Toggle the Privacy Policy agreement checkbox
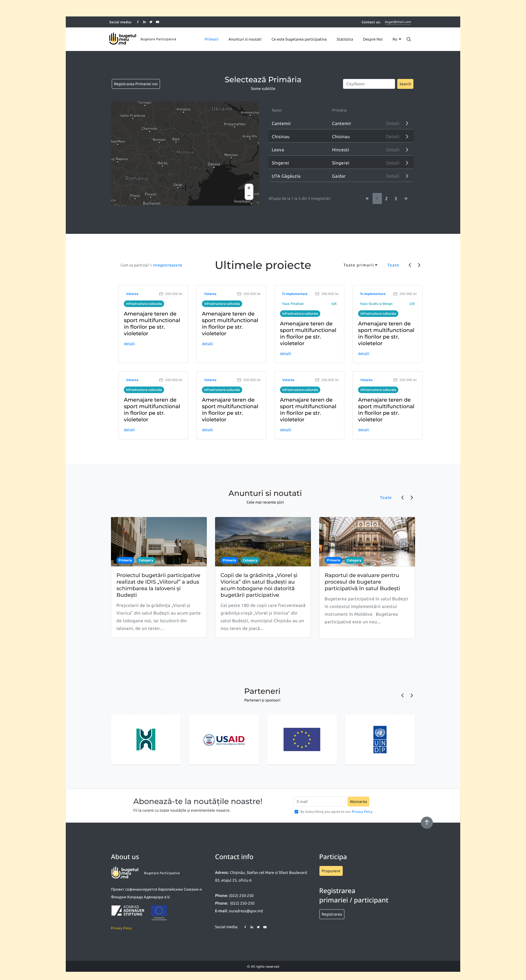 click(296, 811)
